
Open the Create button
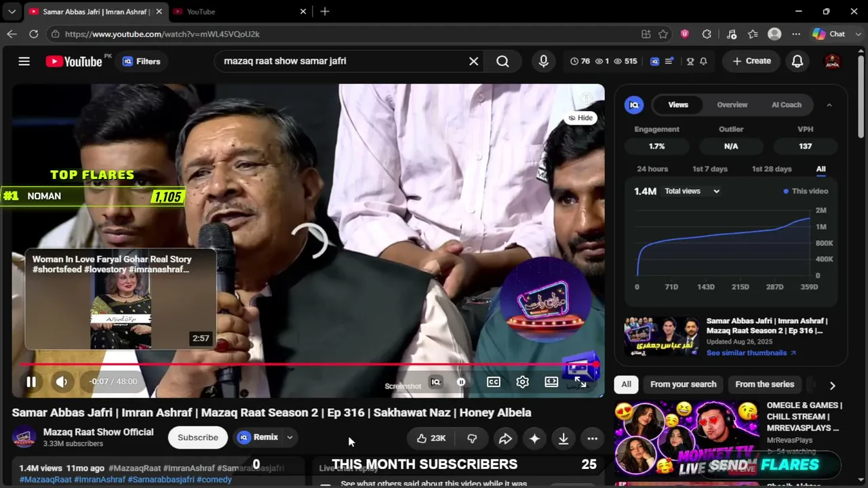[751, 61]
